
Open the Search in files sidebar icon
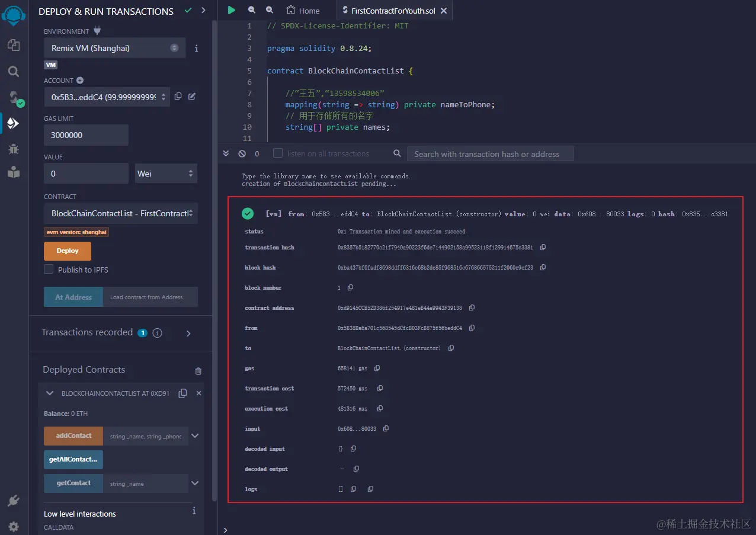pyautogui.click(x=14, y=72)
